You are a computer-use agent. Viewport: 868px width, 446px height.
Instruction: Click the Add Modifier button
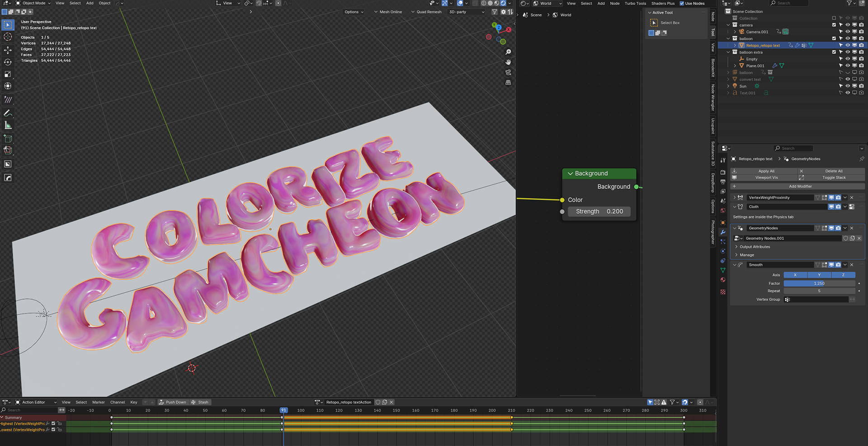tap(798, 186)
